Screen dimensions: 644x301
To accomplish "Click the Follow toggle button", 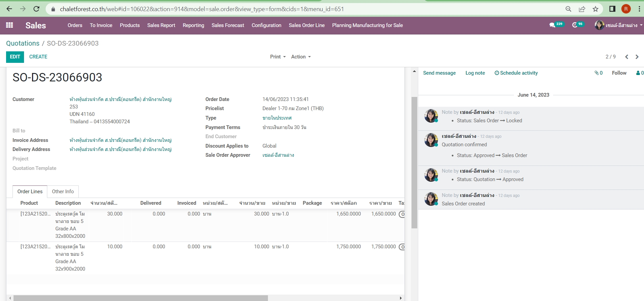I will [619, 73].
